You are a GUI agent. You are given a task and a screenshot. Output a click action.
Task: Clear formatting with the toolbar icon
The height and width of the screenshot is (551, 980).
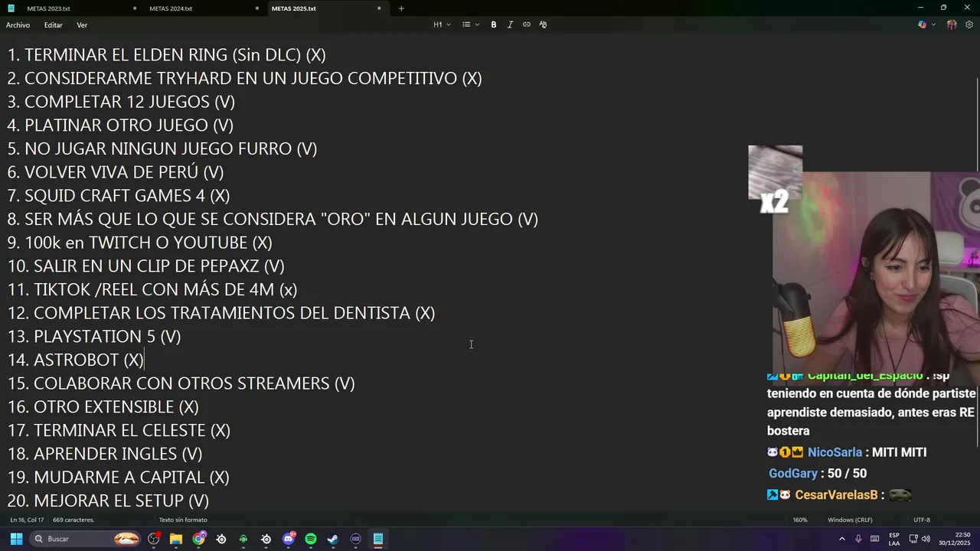(x=543, y=24)
